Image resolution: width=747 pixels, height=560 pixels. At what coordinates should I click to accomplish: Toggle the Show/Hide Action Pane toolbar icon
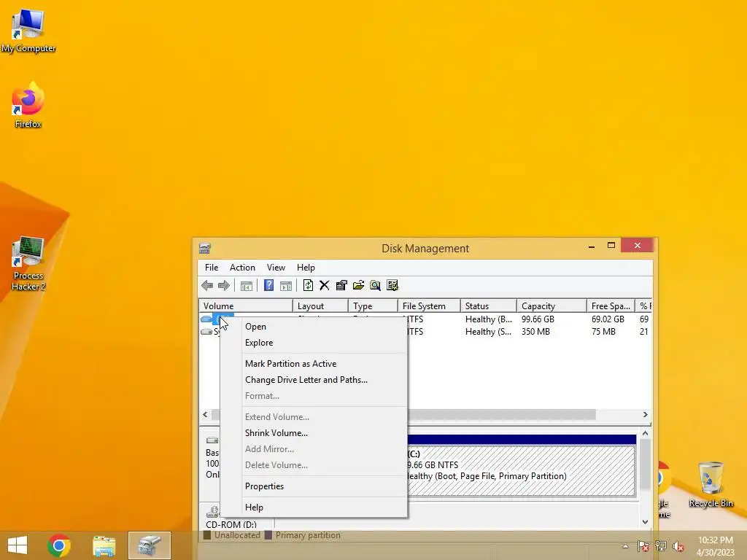tap(286, 286)
